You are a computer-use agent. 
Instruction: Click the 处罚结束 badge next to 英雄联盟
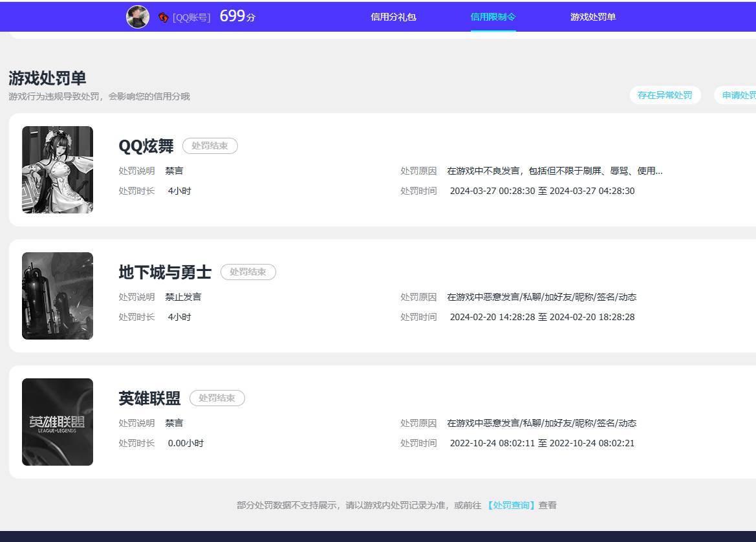click(217, 398)
